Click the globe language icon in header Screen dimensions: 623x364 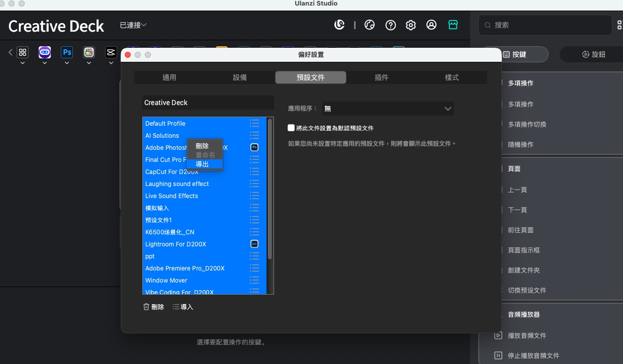click(370, 25)
